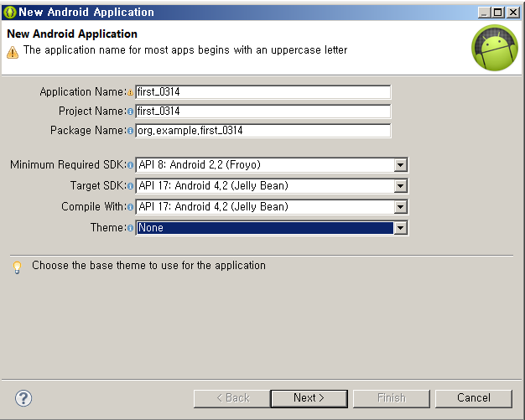
Task: Click the bold New Android Application heading
Action: [x=72, y=34]
